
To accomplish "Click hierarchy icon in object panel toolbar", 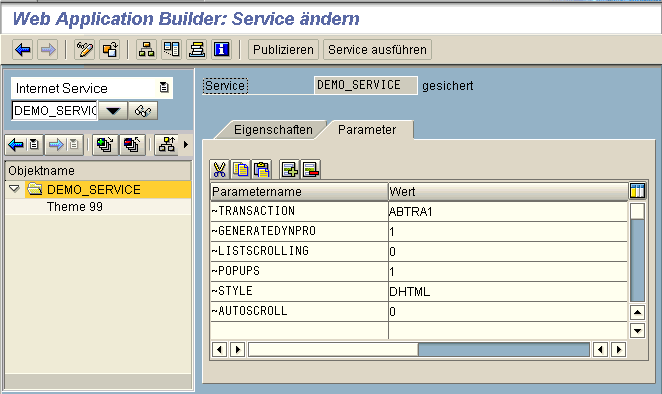I will (x=167, y=145).
